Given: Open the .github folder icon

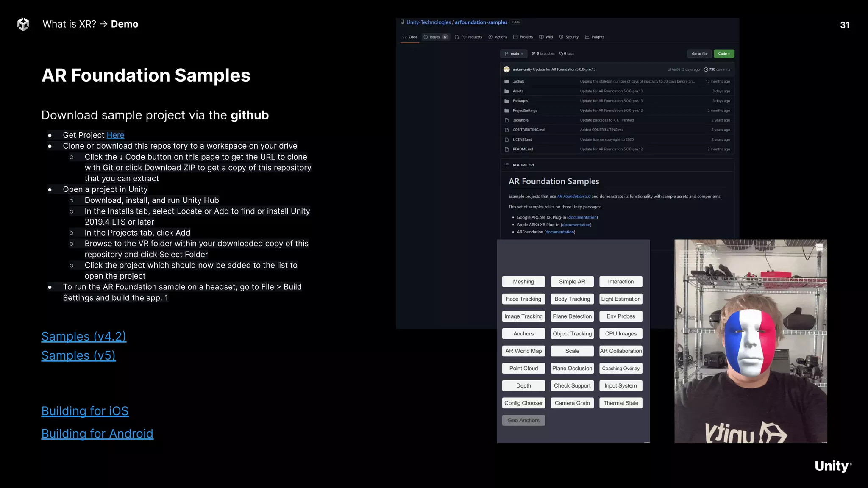Looking at the screenshot, I should pyautogui.click(x=506, y=82).
